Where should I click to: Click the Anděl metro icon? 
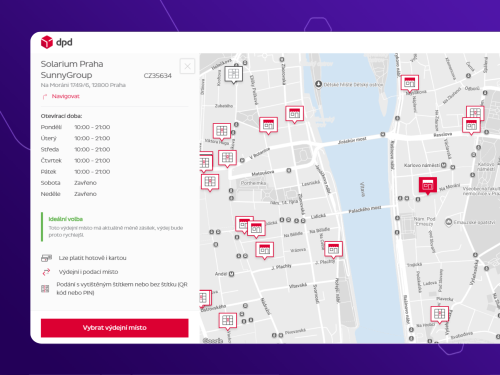point(231,274)
